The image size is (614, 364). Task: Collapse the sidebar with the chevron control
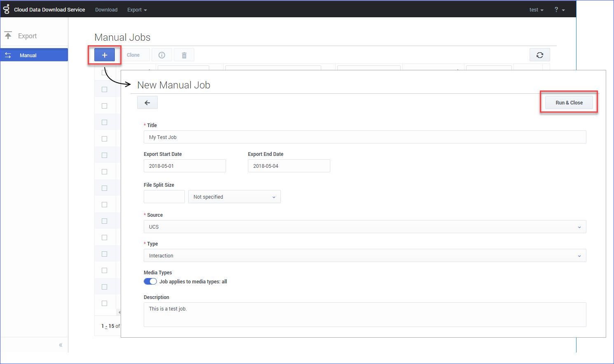click(60, 345)
